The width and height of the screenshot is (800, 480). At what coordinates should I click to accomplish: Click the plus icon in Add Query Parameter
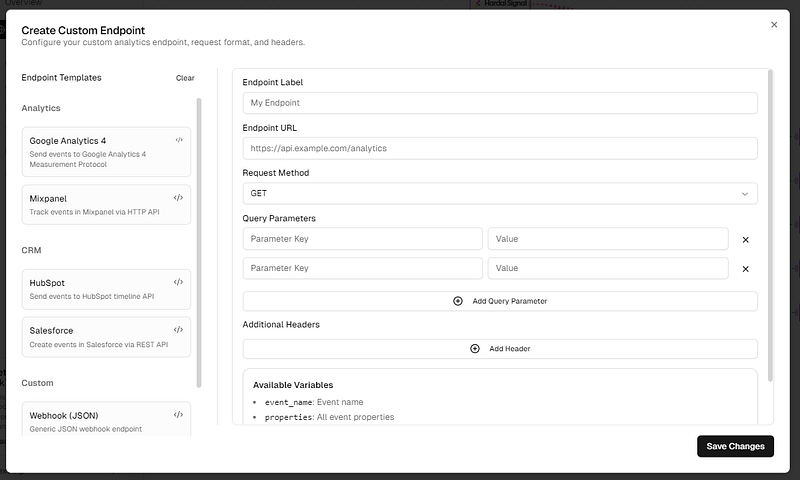[458, 301]
